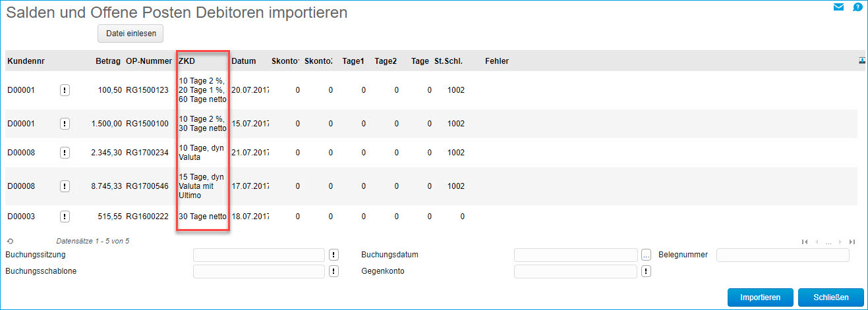This screenshot has width=868, height=310.
Task: Jump to last page of records
Action: click(x=852, y=242)
